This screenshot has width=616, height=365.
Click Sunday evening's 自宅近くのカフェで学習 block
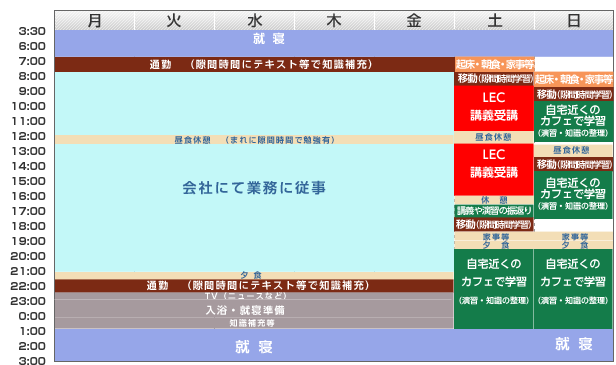(574, 289)
